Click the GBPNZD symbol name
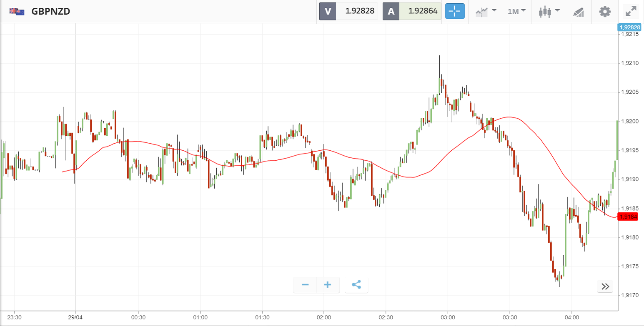This screenshot has height=326, width=644. (x=50, y=11)
